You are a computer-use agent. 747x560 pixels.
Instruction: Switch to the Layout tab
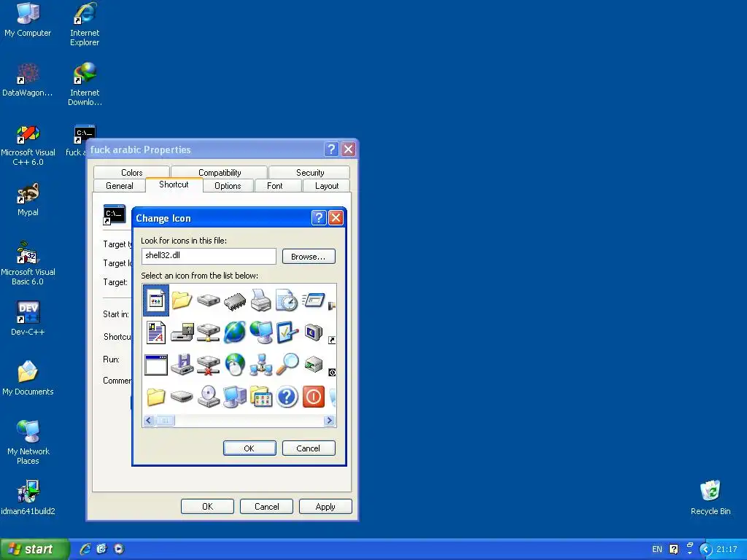tap(327, 186)
